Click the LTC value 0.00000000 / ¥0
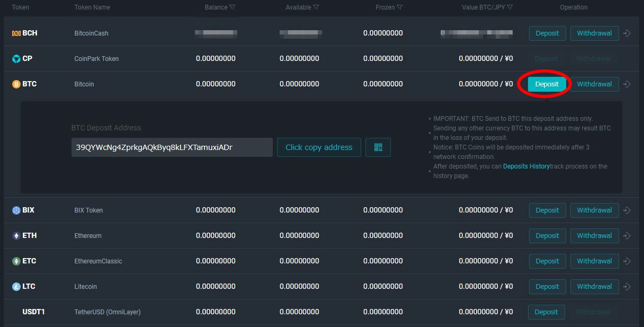The width and height of the screenshot is (644, 327). pyautogui.click(x=486, y=287)
